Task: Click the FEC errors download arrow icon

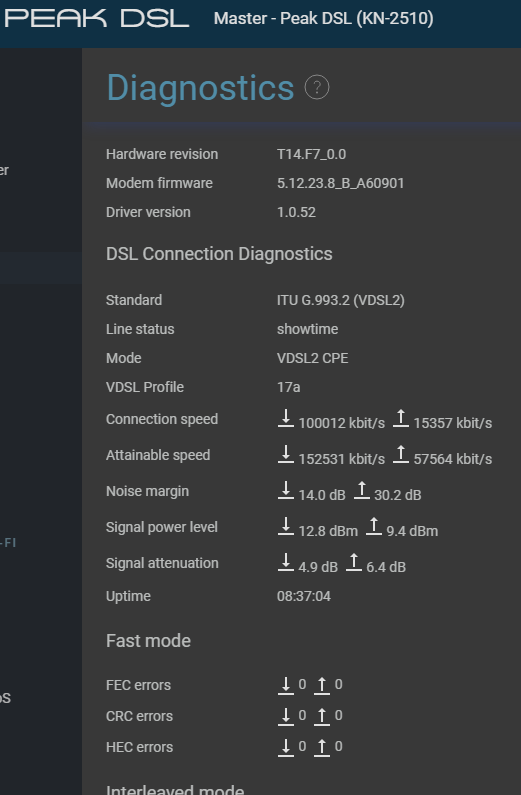Action: [x=286, y=685]
